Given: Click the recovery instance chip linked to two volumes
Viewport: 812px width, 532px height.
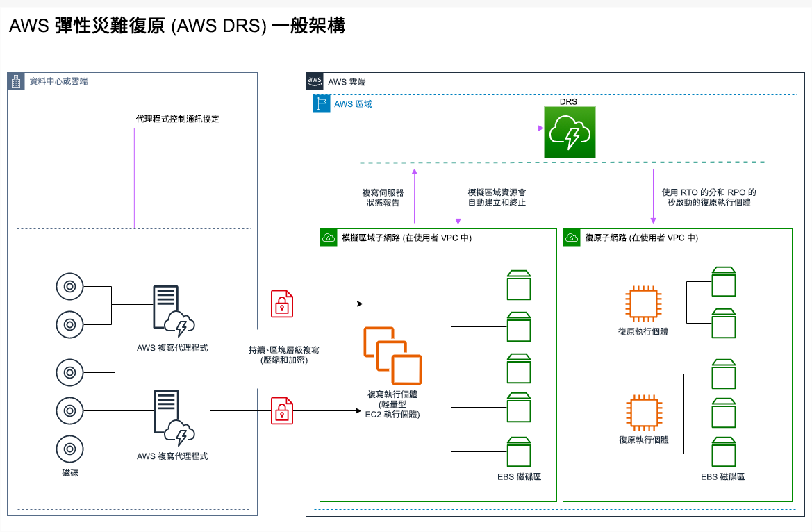Looking at the screenshot, I should tap(643, 304).
